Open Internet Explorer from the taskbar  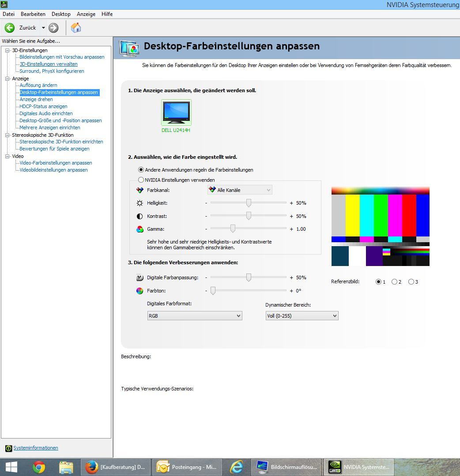236,467
